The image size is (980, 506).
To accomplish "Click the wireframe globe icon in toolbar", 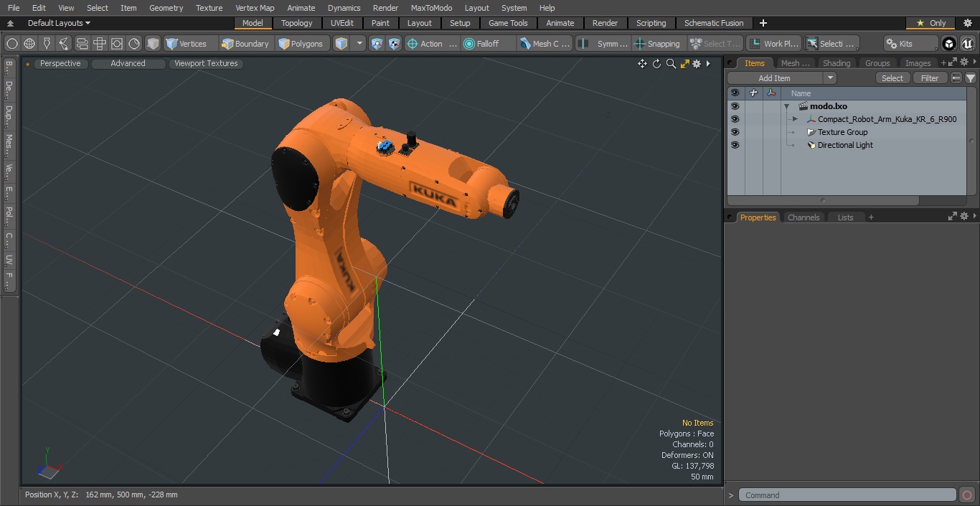I will coord(29,44).
